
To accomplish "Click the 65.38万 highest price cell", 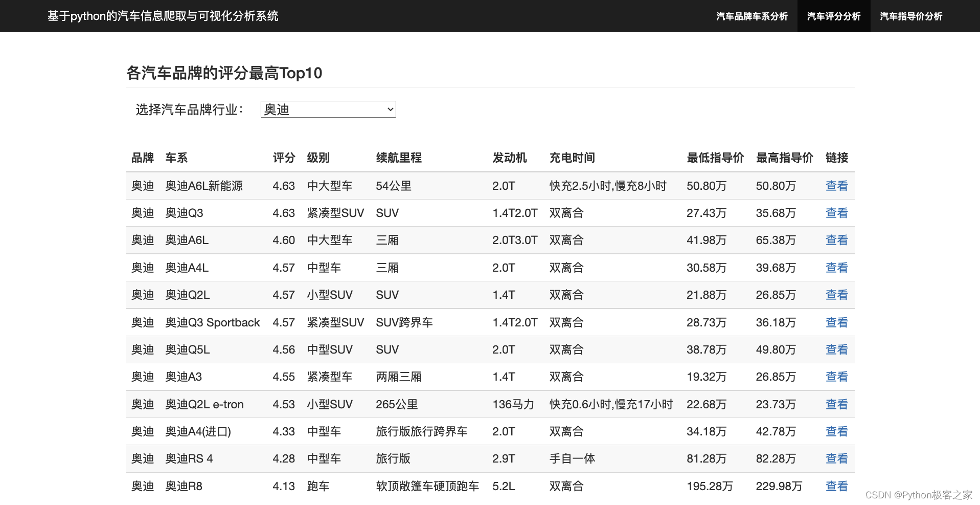I will click(776, 240).
